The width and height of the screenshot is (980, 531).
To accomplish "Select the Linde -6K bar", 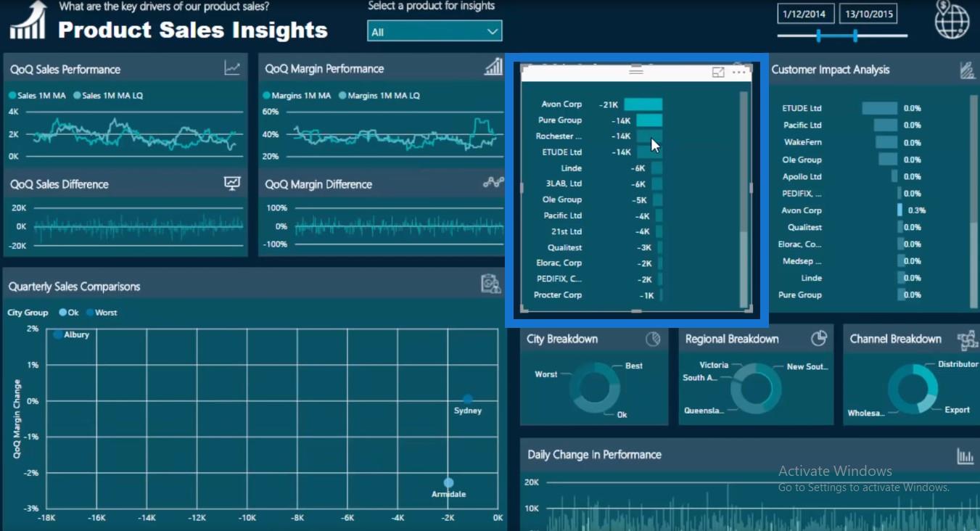I will pyautogui.click(x=656, y=168).
